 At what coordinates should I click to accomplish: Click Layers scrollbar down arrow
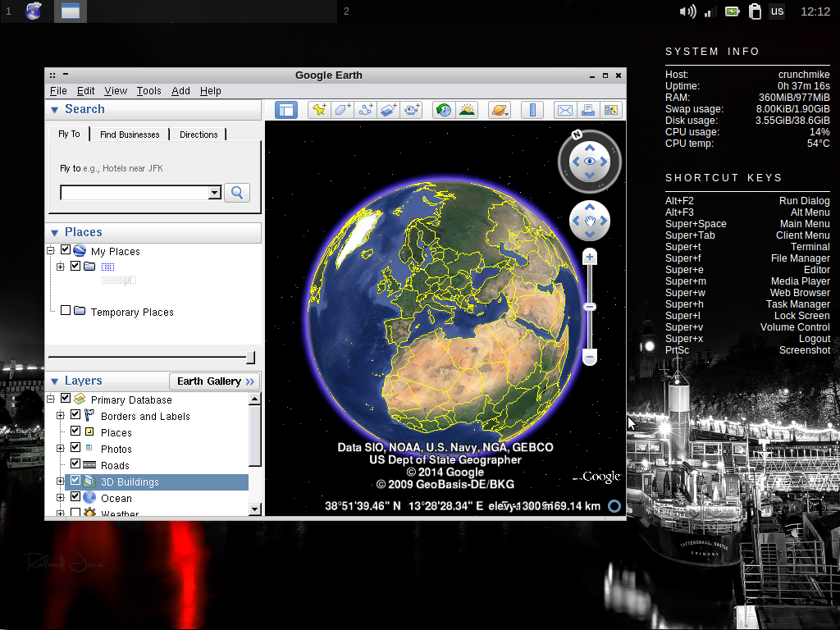pos(255,509)
